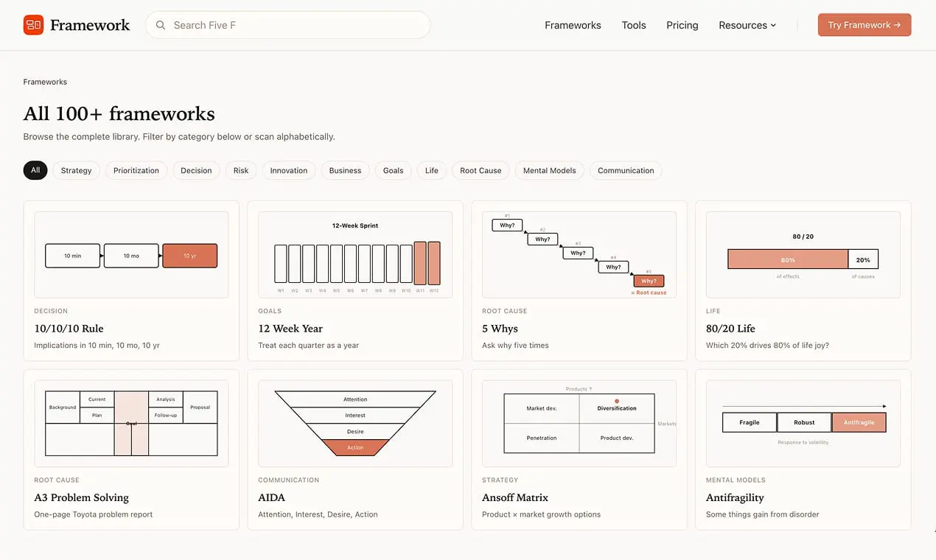Image resolution: width=936 pixels, height=560 pixels.
Task: Filter by Risk category
Action: pos(241,170)
